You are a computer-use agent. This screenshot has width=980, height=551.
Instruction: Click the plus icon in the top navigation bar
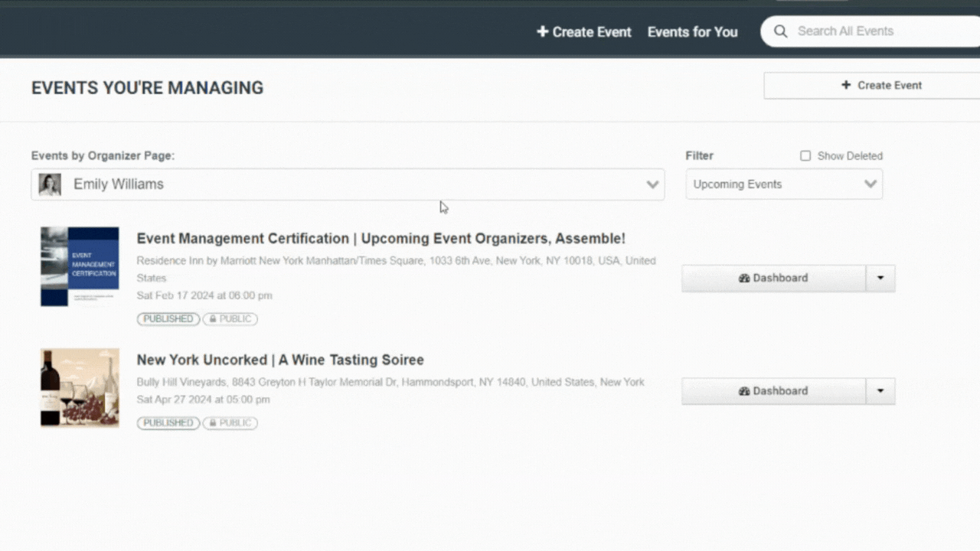pos(543,31)
